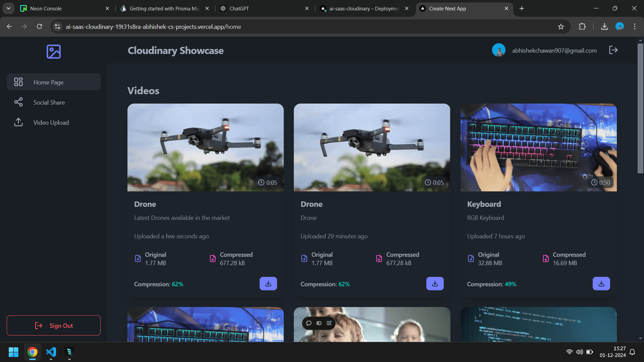This screenshot has height=362, width=644.
Task: Switch to the Neon Console tab
Action: [64, 8]
